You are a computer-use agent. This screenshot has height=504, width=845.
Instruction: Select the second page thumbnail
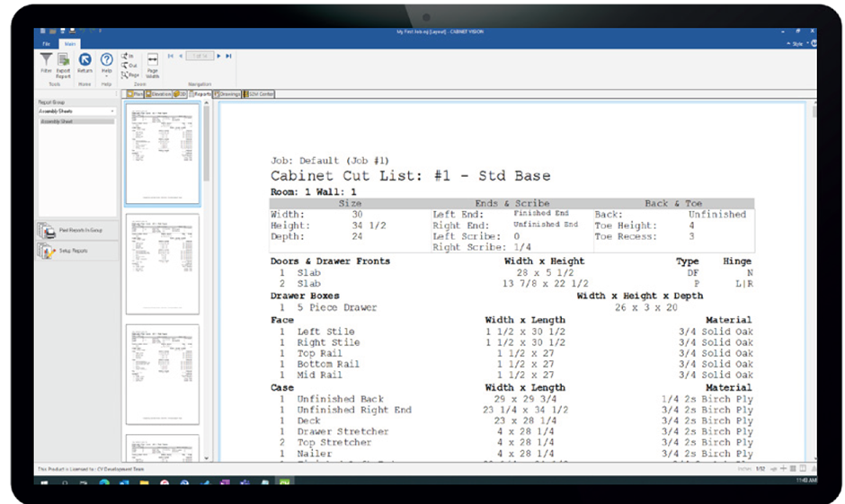[162, 264]
